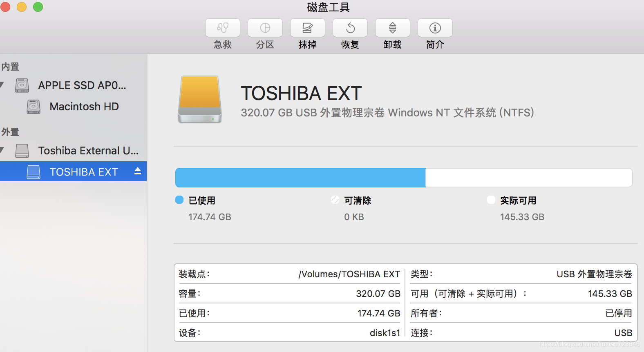The height and width of the screenshot is (352, 644).
Task: Zoom the window with the green button
Action: tap(38, 7)
